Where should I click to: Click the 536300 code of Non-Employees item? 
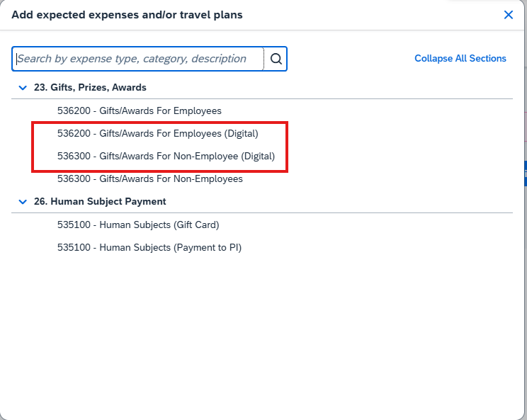(x=74, y=178)
